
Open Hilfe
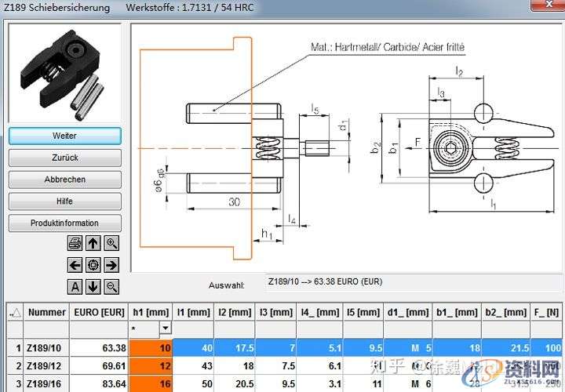pos(65,201)
